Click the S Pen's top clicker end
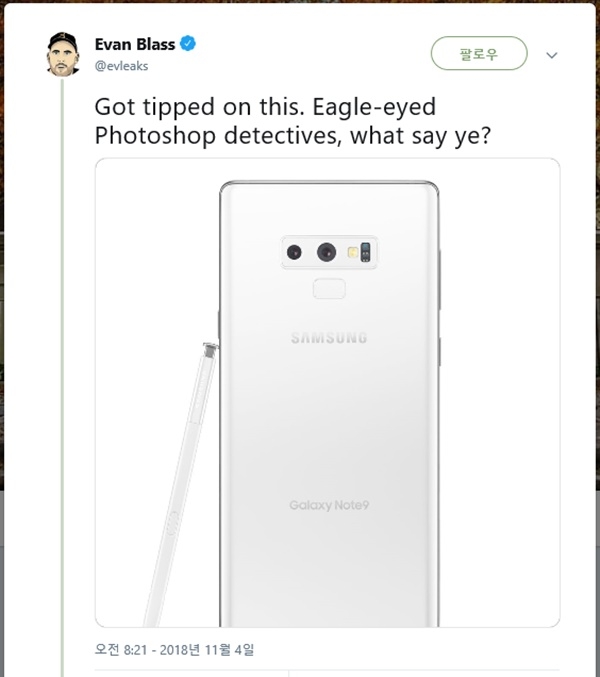600x677 pixels. 210,348
